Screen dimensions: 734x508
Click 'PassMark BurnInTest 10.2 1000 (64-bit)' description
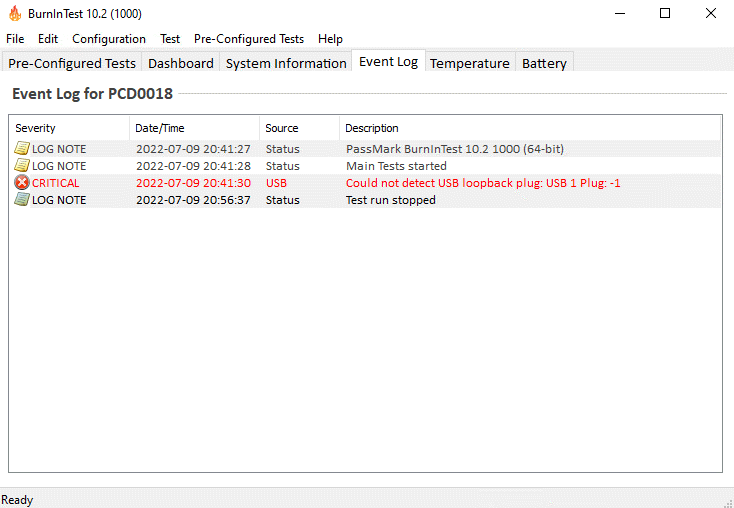coord(455,149)
